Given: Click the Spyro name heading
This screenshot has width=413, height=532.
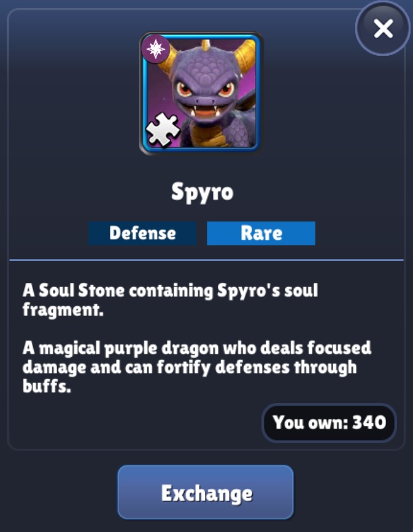Looking at the screenshot, I should coord(203,192).
